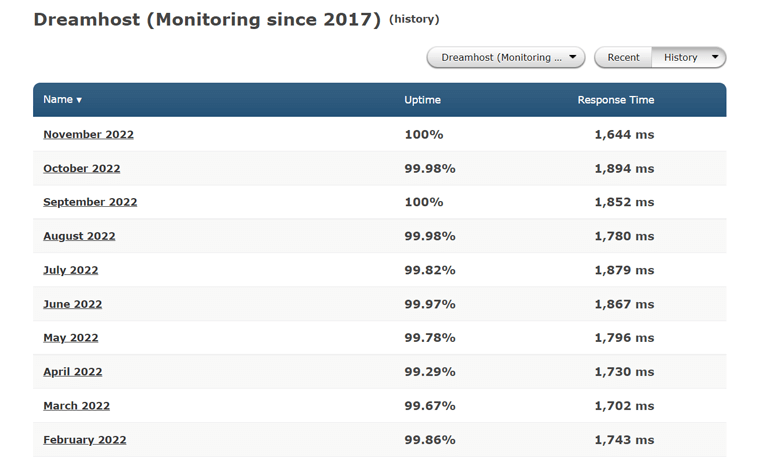
Task: Open the May 2022 report link
Action: [70, 338]
